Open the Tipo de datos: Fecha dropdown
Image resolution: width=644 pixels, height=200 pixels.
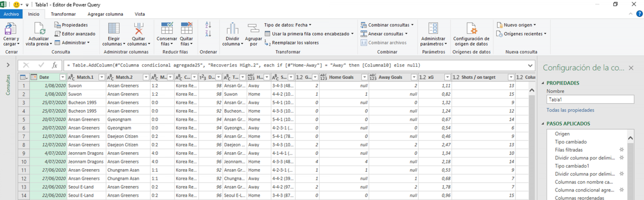click(x=288, y=25)
